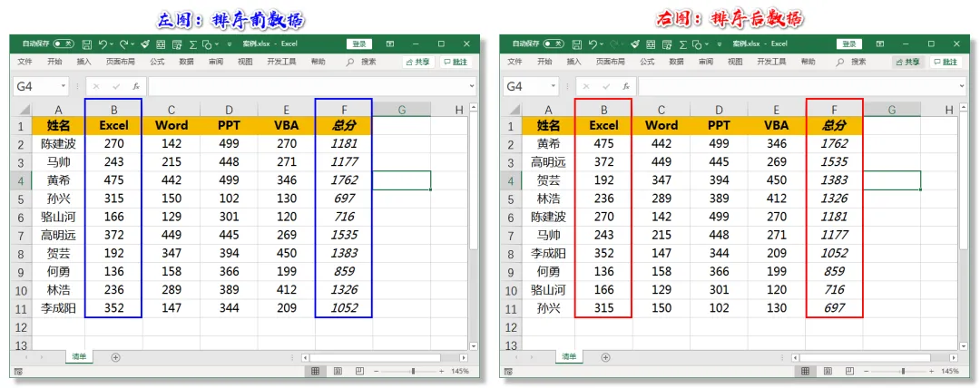Click zoom in plus icon in right window
Viewport: 980px width, 388px height.
click(931, 371)
